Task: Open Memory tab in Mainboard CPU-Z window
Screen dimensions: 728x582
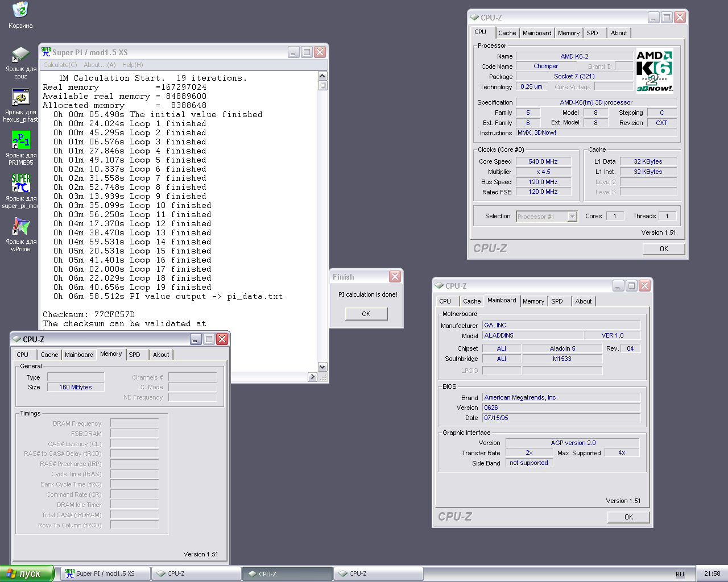Action: point(533,301)
